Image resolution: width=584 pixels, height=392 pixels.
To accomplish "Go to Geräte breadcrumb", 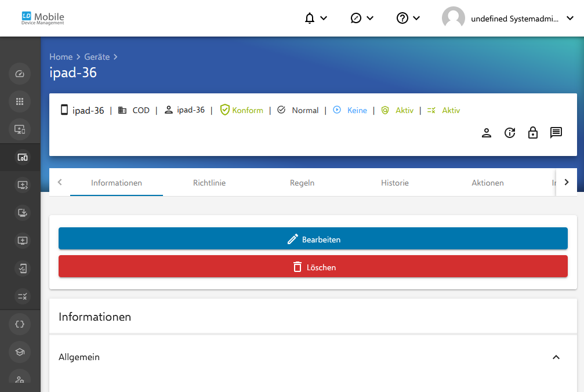I will click(97, 57).
